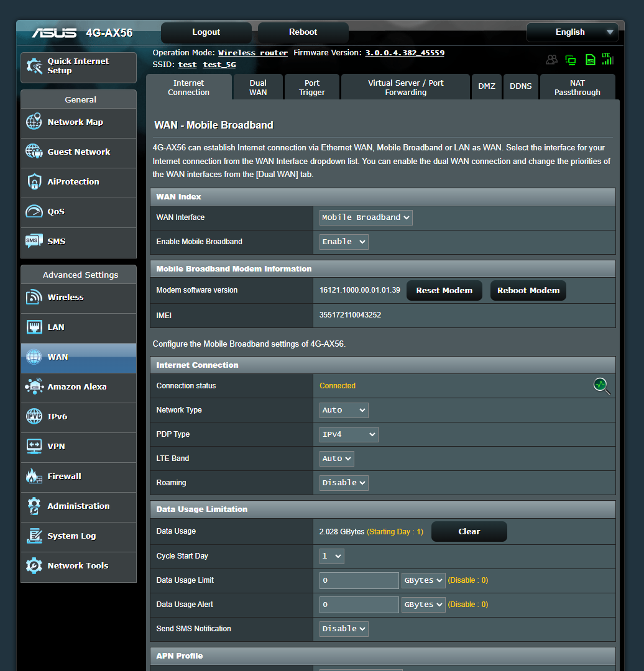Click the SIM card status icon
Image resolution: width=644 pixels, height=671 pixels.
pyautogui.click(x=590, y=60)
